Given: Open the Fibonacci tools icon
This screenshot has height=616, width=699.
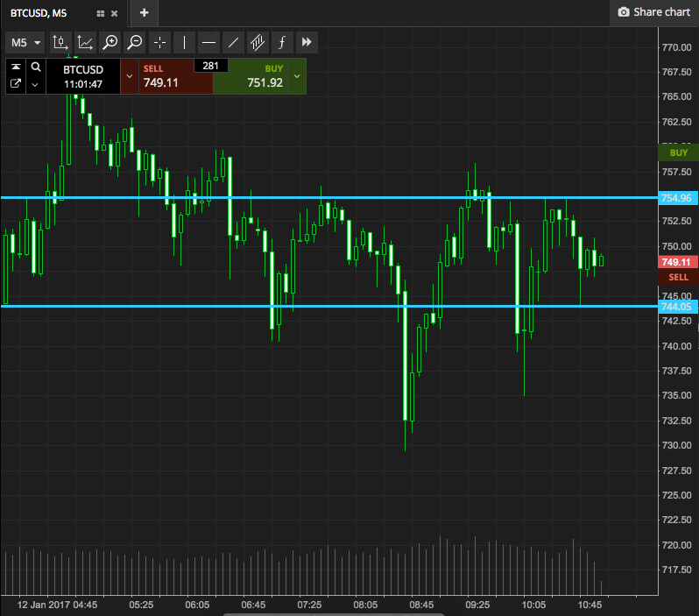Looking at the screenshot, I should pyautogui.click(x=282, y=42).
